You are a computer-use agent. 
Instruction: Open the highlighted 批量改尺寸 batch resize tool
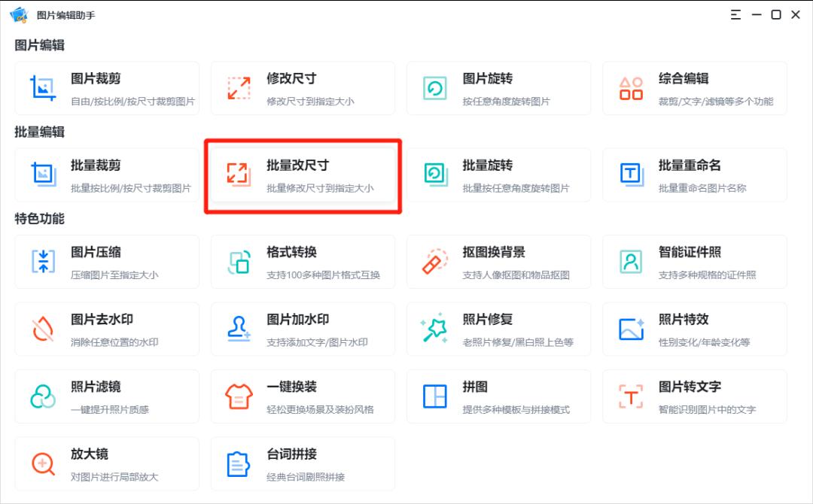301,175
